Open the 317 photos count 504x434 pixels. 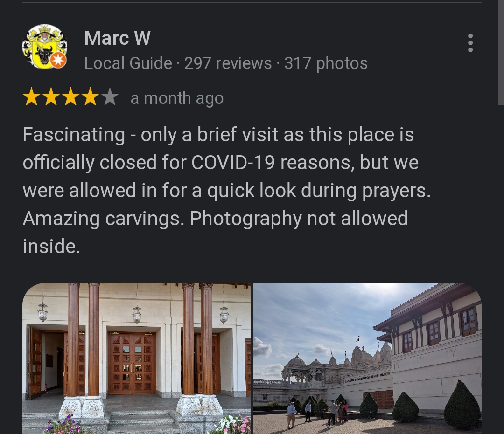click(x=326, y=63)
